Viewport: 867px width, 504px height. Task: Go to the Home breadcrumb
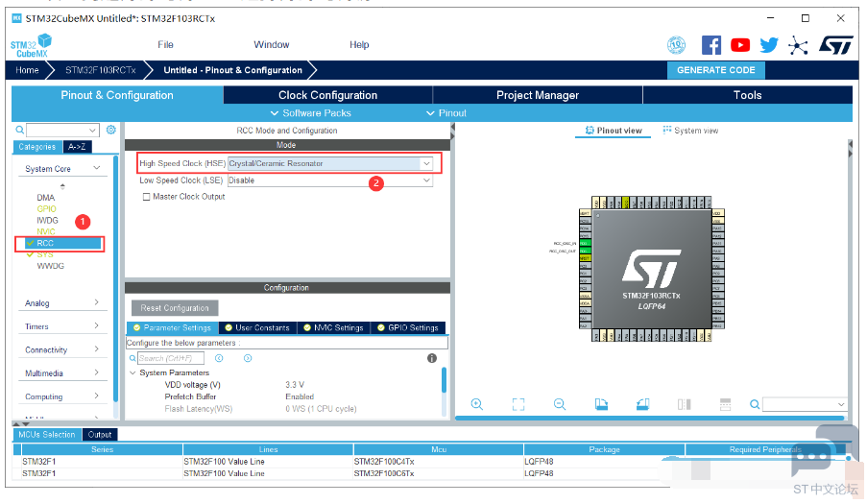(27, 70)
